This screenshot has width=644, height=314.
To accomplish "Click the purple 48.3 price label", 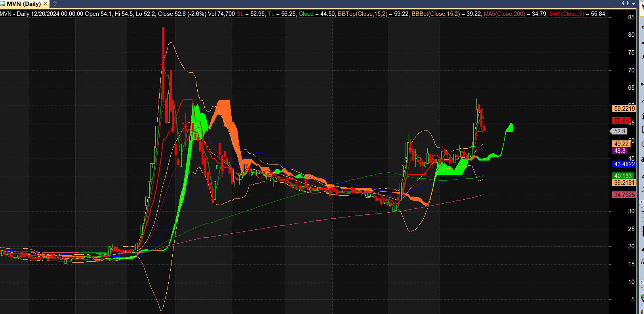I will pyautogui.click(x=619, y=151).
